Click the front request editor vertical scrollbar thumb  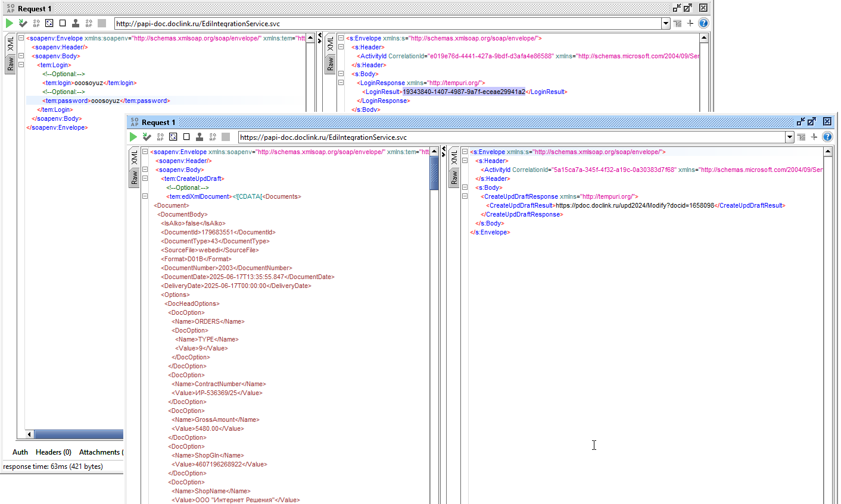[434, 173]
